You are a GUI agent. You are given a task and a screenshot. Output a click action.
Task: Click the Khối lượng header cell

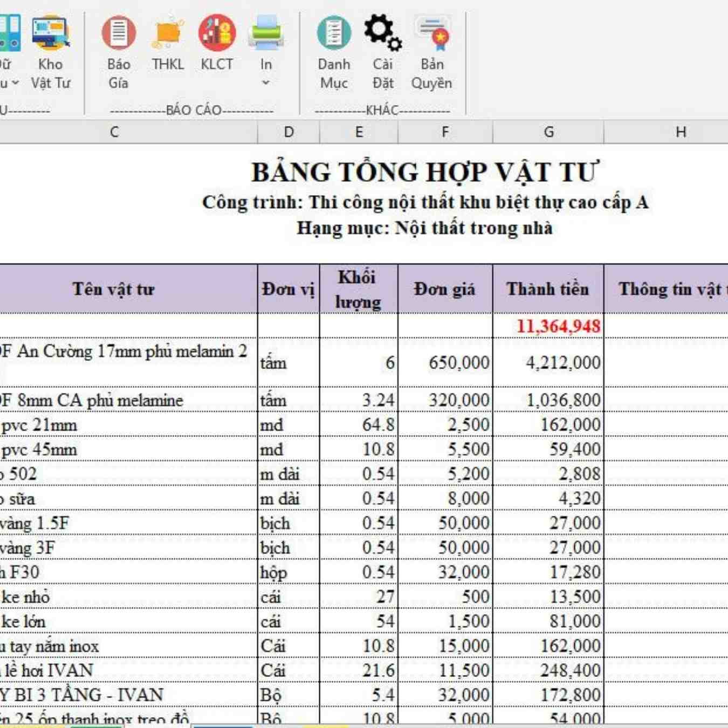tap(359, 289)
